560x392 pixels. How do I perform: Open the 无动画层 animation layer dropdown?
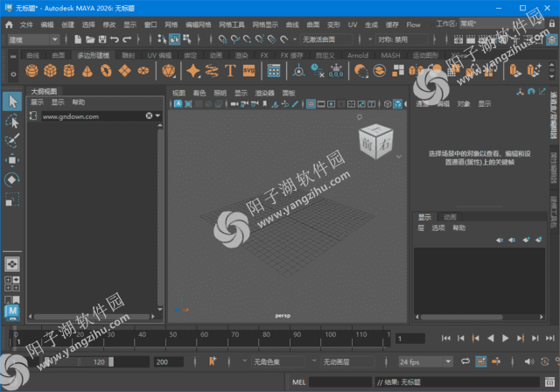point(347,362)
